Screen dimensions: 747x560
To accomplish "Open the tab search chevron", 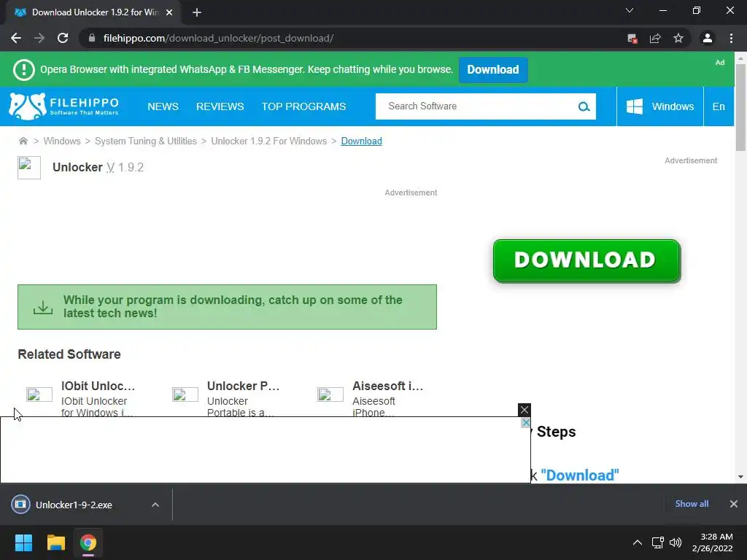I will 630,10.
